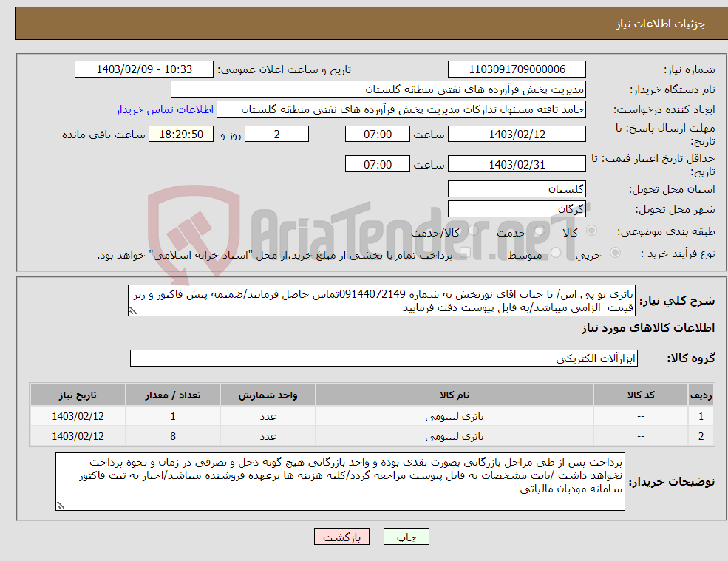Click the delivery province field گلستان
The width and height of the screenshot is (728, 561).
(517, 189)
